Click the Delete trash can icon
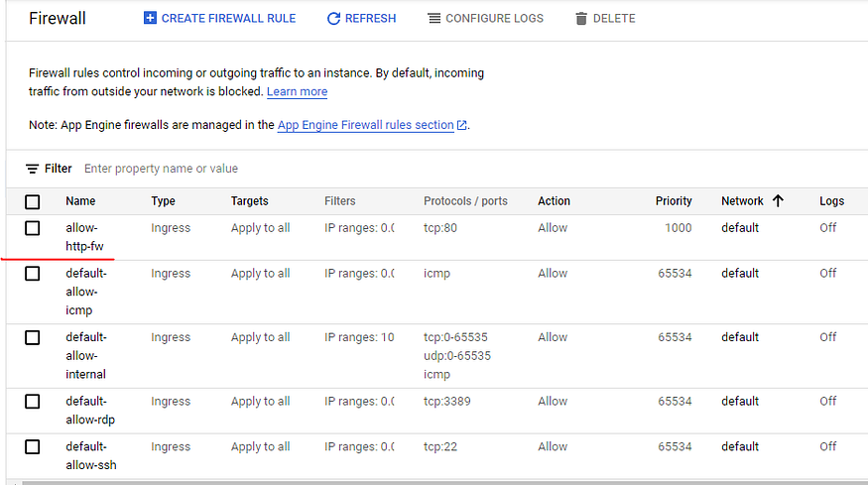This screenshot has width=868, height=485. [x=580, y=19]
